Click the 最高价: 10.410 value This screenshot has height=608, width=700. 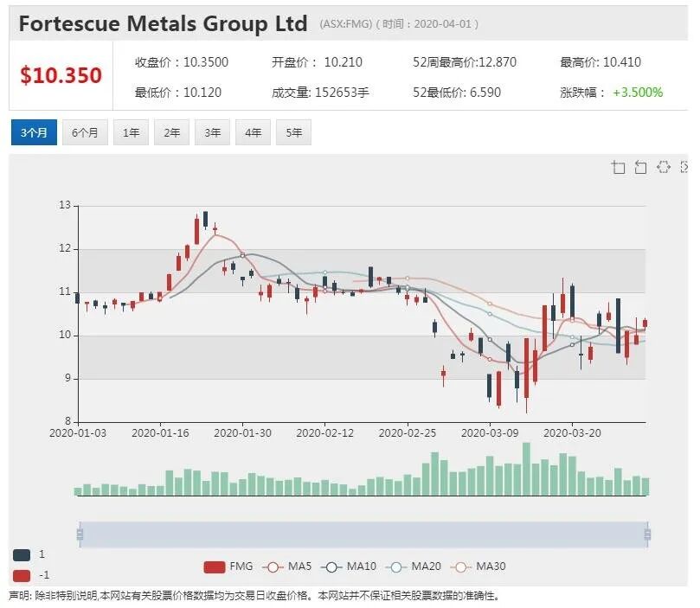tap(600, 62)
